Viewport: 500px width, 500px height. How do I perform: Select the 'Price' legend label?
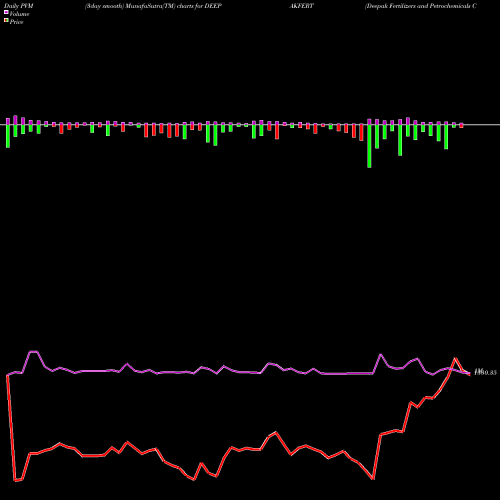(16, 22)
